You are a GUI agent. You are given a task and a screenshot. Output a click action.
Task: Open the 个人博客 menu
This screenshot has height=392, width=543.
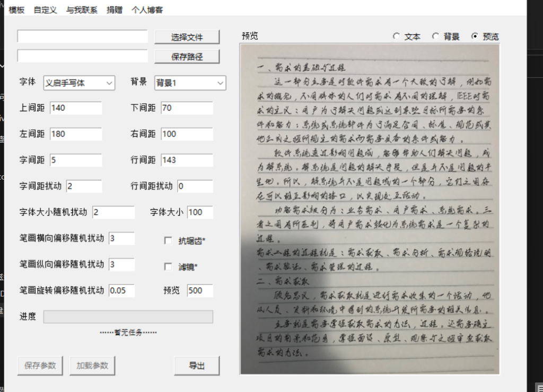(147, 10)
